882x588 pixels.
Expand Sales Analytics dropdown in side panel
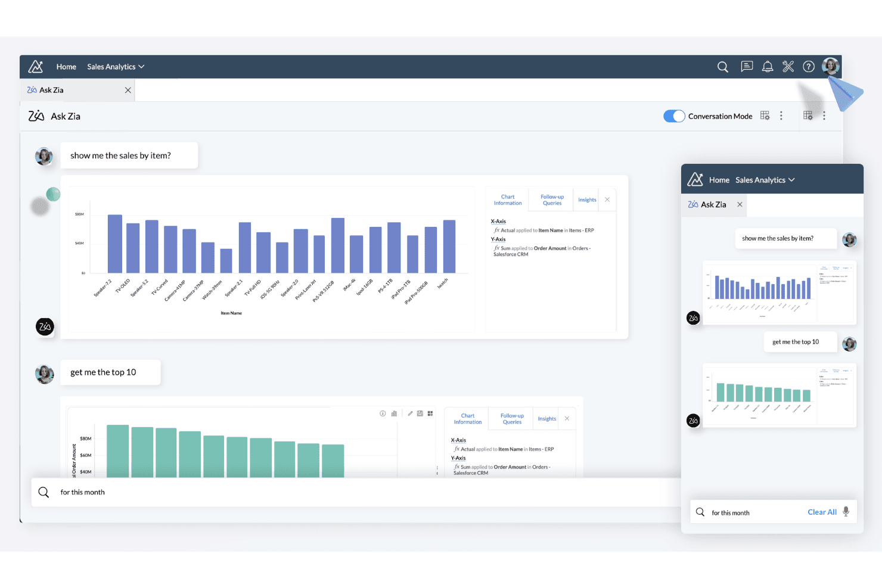[765, 180]
